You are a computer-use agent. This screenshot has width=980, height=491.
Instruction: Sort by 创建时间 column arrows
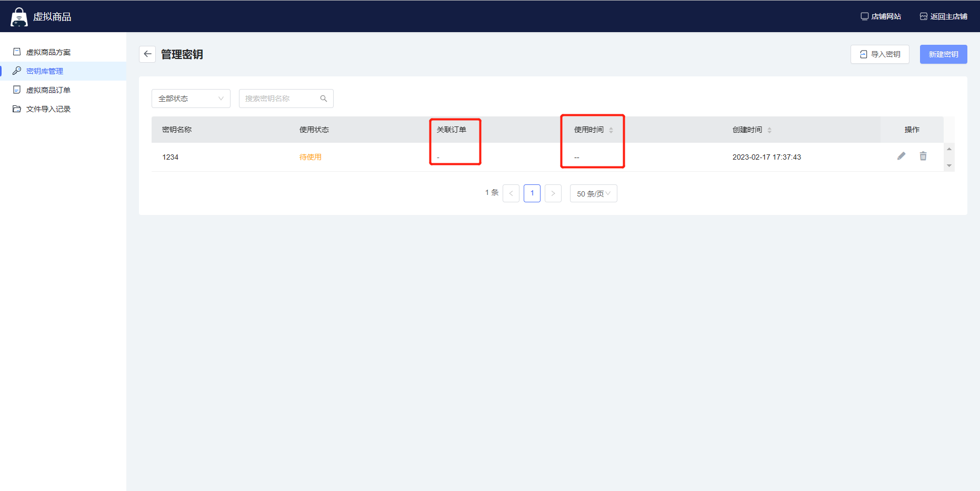point(769,130)
